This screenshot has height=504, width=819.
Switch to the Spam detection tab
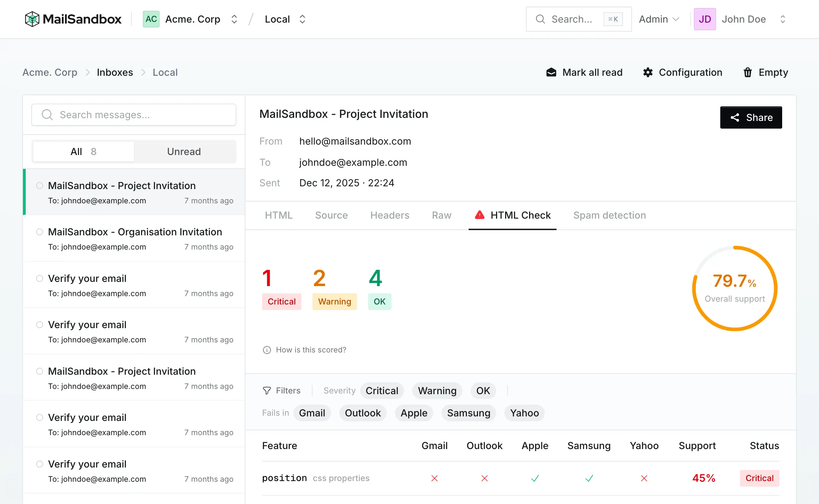609,215
